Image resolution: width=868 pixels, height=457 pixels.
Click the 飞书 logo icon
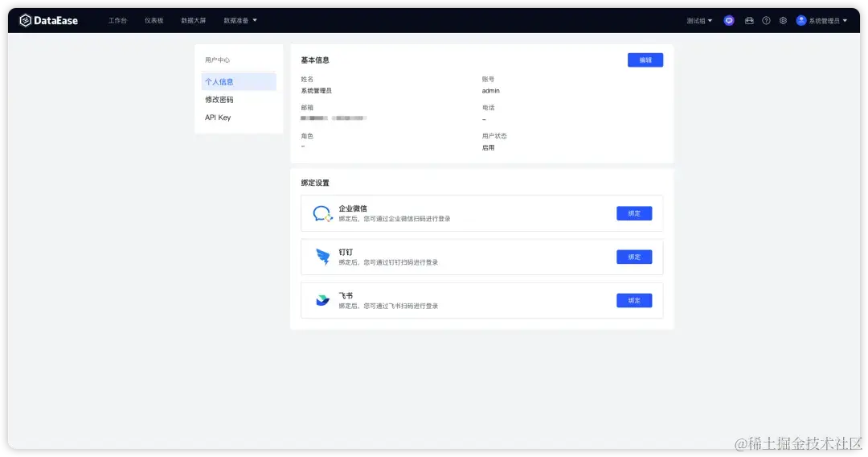click(x=322, y=300)
